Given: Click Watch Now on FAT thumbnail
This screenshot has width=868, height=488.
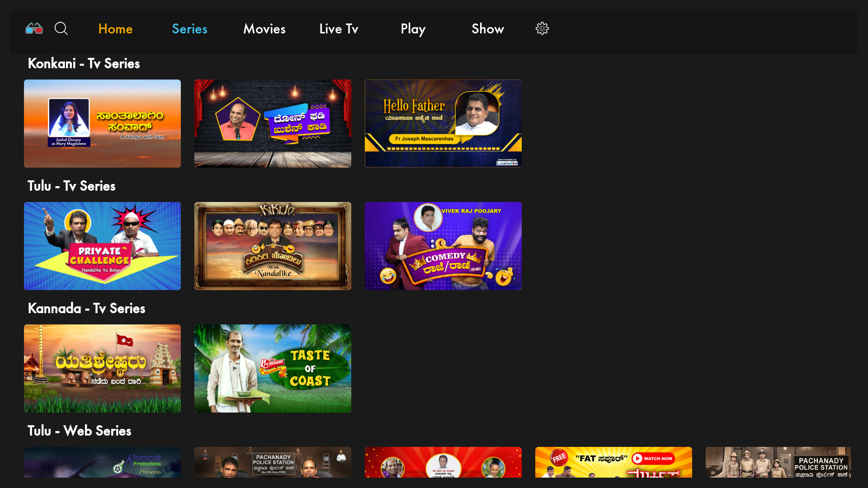Looking at the screenshot, I should click(653, 458).
